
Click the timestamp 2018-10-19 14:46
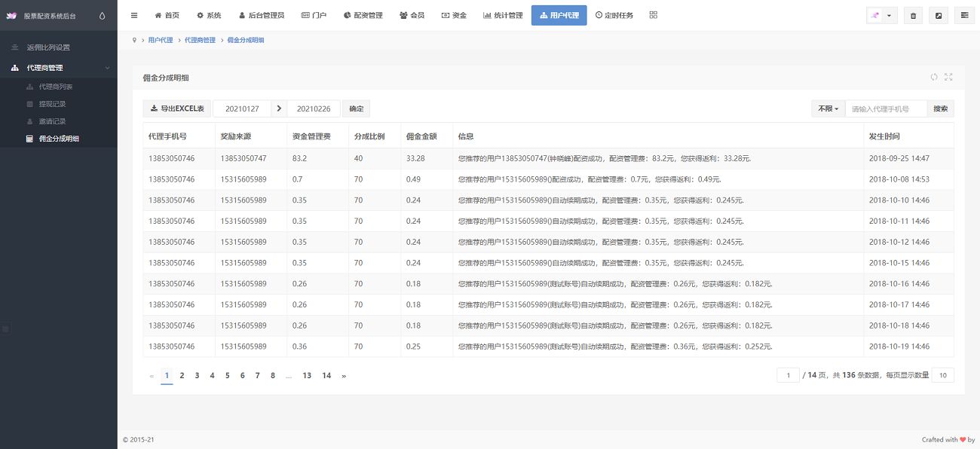coord(899,347)
